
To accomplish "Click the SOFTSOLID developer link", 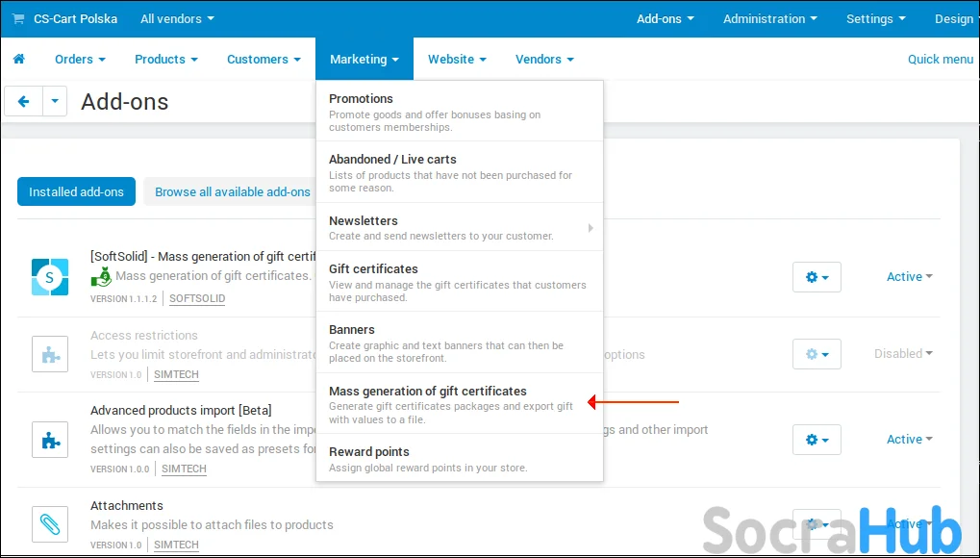I will click(x=197, y=298).
